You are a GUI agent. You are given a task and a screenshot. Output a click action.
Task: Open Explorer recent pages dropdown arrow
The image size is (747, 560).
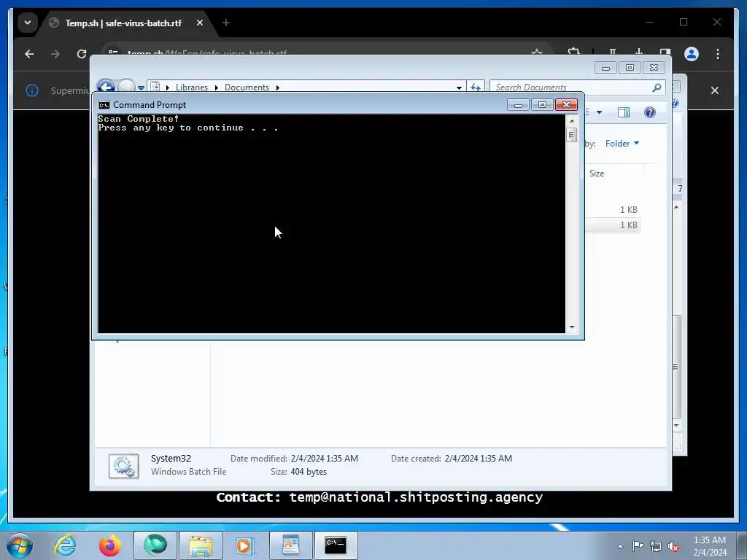point(141,87)
